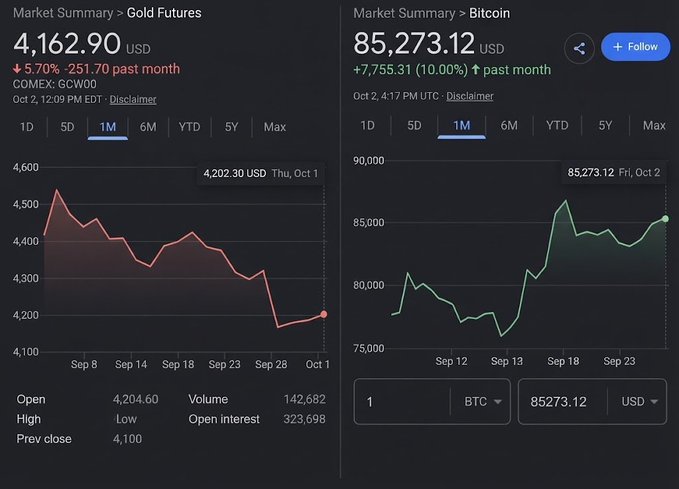Viewport: 679px width, 489px height.
Task: Switch Gold Futures chart to 6M
Action: click(148, 127)
